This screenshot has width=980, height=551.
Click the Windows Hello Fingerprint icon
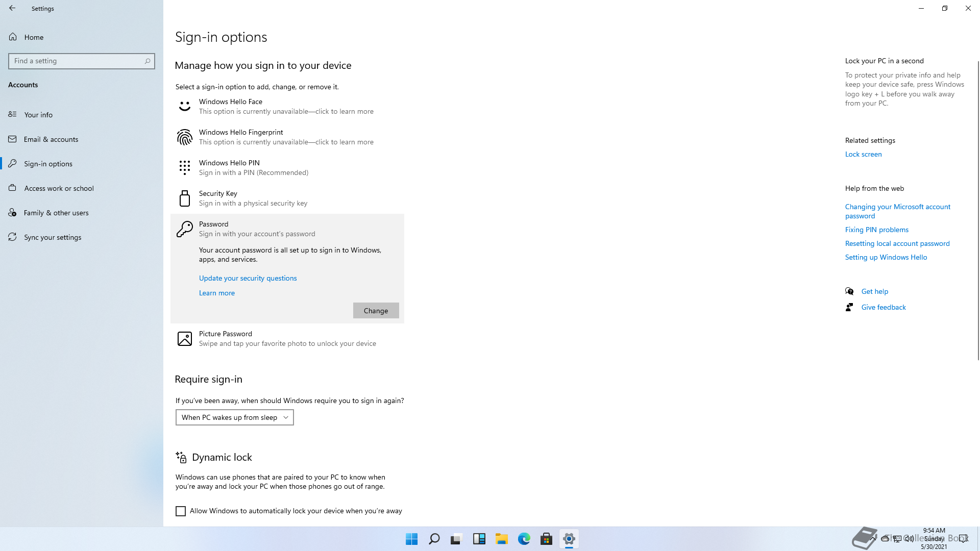point(184,137)
